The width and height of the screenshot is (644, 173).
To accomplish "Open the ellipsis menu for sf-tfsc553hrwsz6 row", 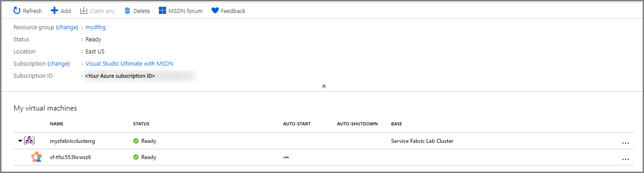I will [625, 159].
